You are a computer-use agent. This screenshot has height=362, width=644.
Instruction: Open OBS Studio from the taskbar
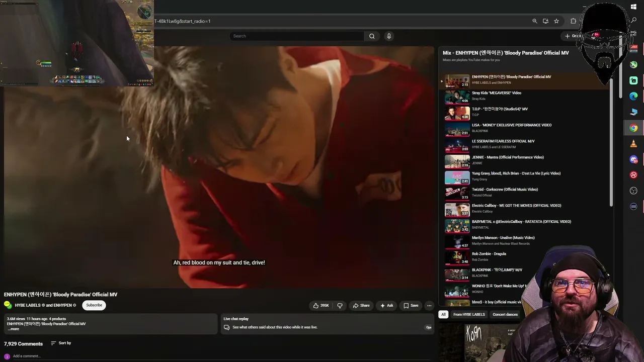coord(633,191)
